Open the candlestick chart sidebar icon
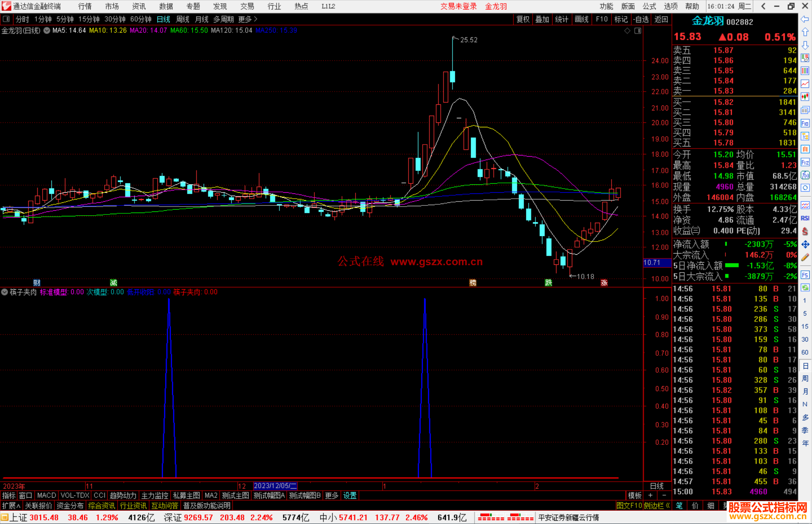 (805, 97)
